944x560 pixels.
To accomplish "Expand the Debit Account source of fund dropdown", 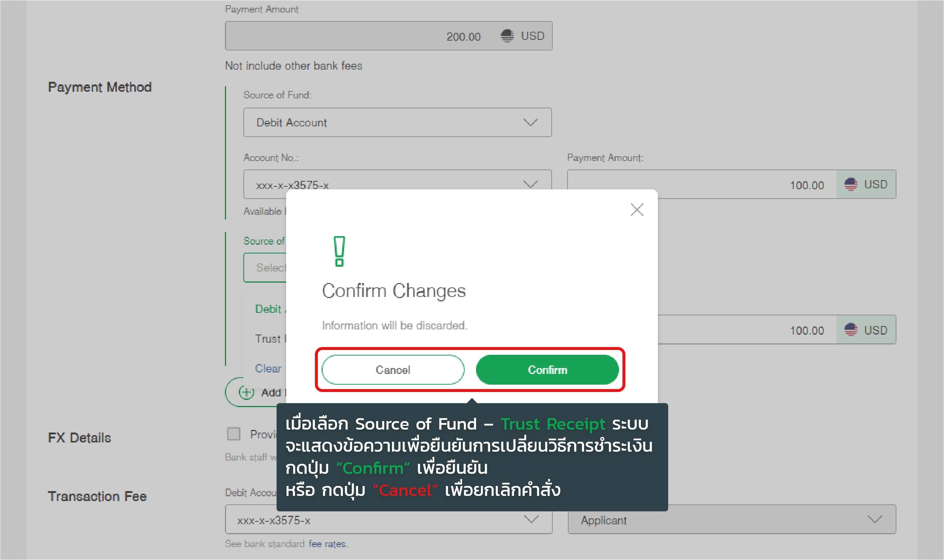I will 397,122.
